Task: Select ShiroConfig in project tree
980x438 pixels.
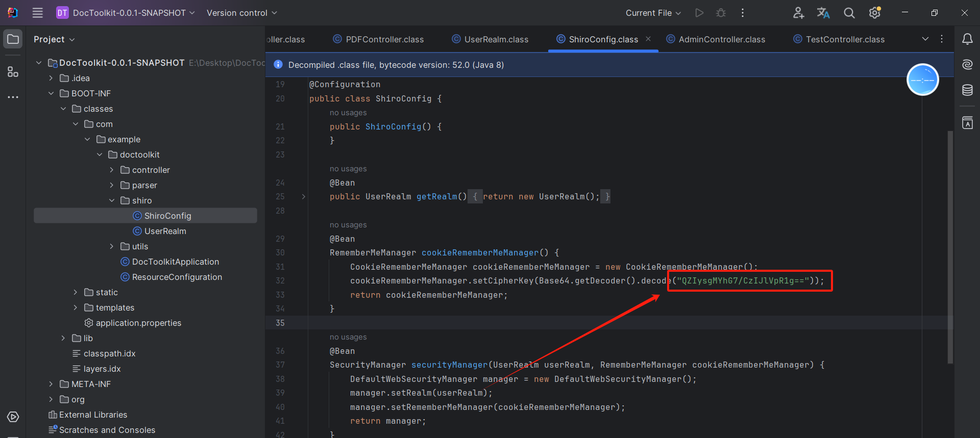Action: click(145, 216)
